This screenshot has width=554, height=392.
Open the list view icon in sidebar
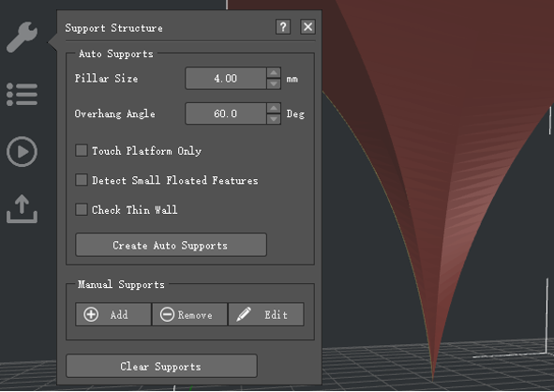coord(22,95)
